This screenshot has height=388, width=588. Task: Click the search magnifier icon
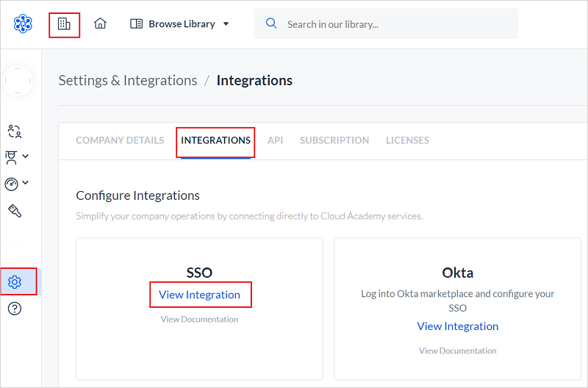click(271, 24)
